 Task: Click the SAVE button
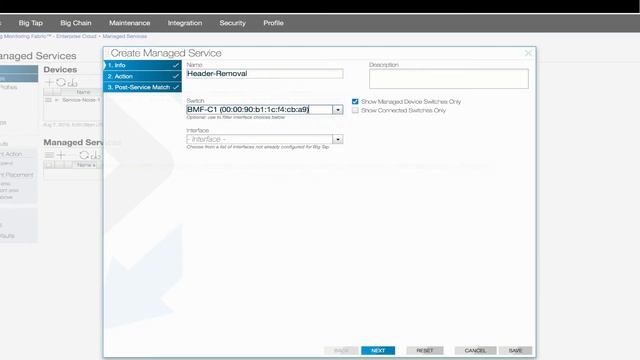(516, 350)
